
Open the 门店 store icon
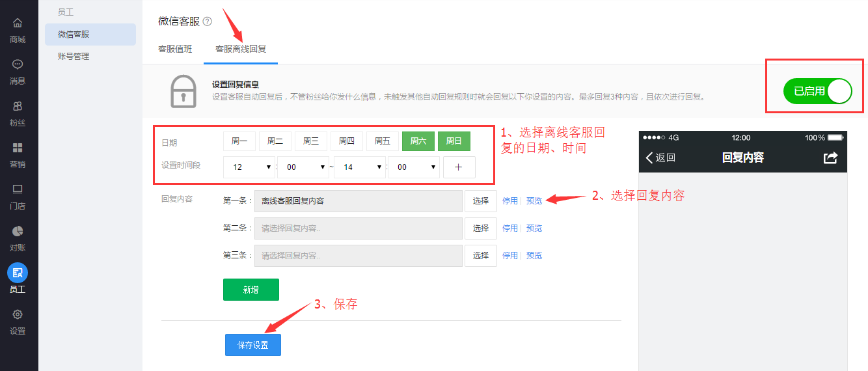18,189
